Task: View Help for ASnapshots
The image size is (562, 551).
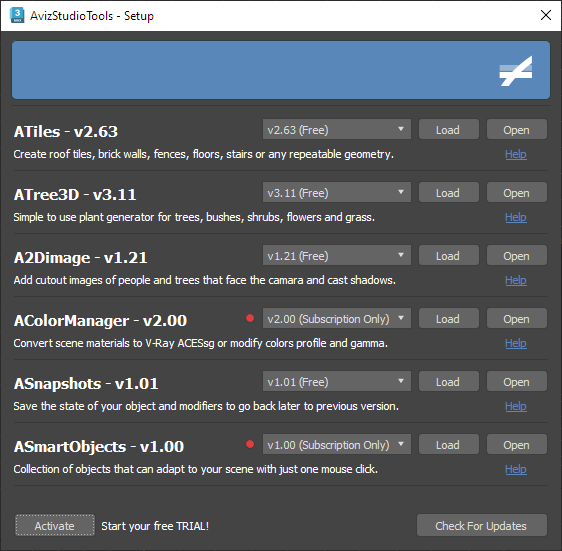Action: pos(516,407)
